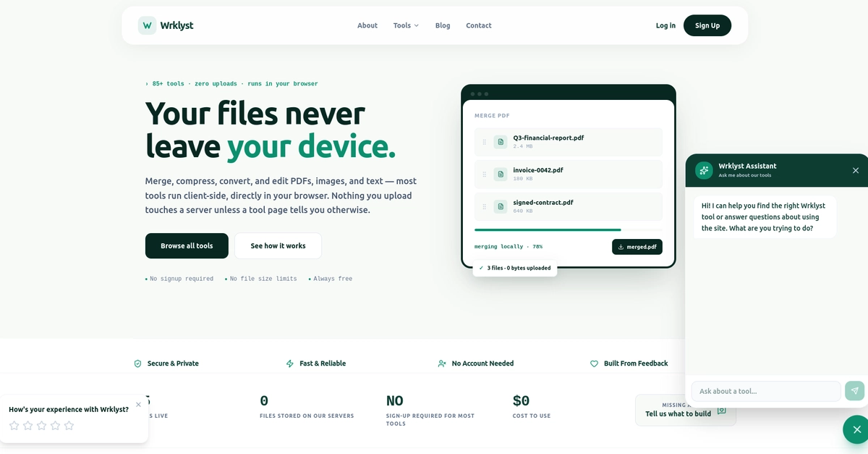Rate four stars in experience popup
The width and height of the screenshot is (868, 454).
(56, 426)
